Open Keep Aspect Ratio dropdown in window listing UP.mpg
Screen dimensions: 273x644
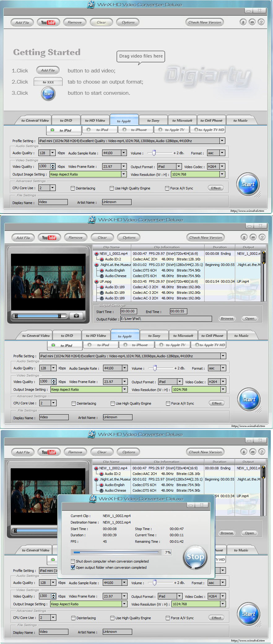(x=125, y=389)
